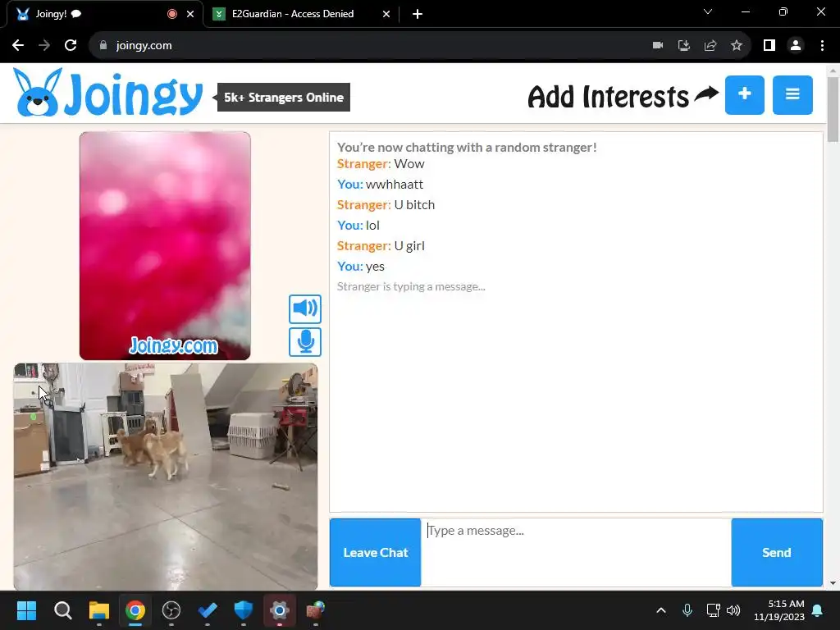Click the camera permission icon in address bar
Screen dimensions: 840x630
(x=658, y=46)
